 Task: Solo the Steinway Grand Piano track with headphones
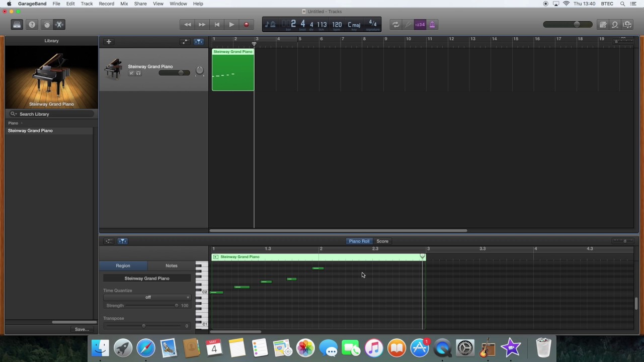[138, 73]
